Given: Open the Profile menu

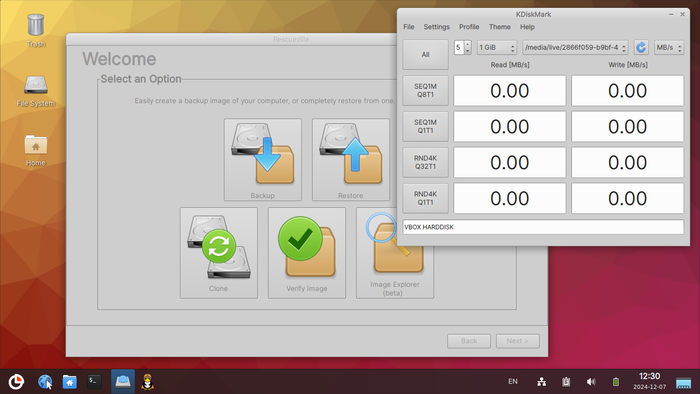Looking at the screenshot, I should (469, 27).
